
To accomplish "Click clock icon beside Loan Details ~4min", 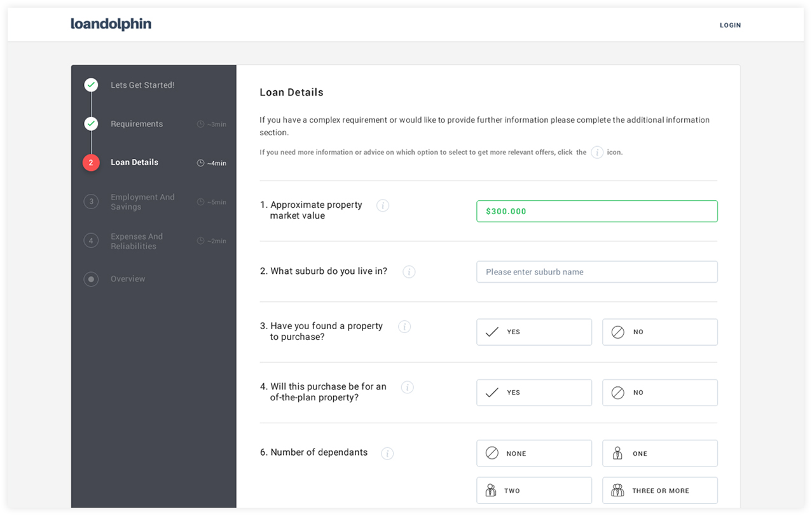I will coord(200,163).
